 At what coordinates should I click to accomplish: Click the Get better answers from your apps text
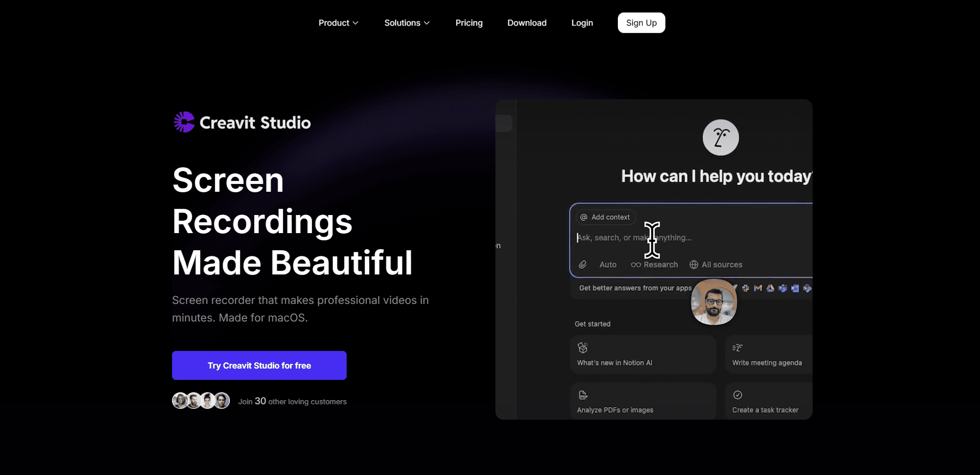pos(635,288)
